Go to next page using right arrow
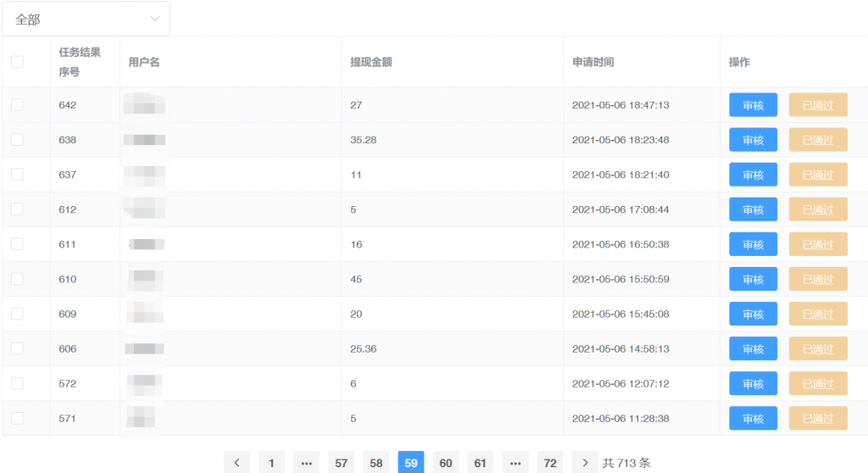 pos(585,463)
